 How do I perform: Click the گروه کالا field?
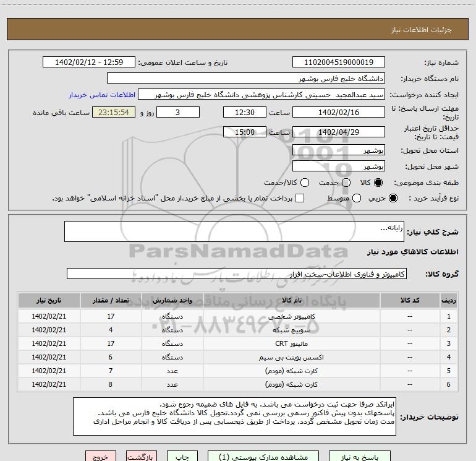[237, 274]
